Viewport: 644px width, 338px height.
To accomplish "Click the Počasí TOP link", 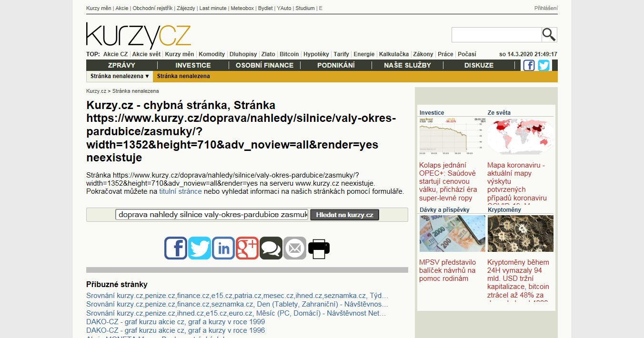I will (467, 54).
